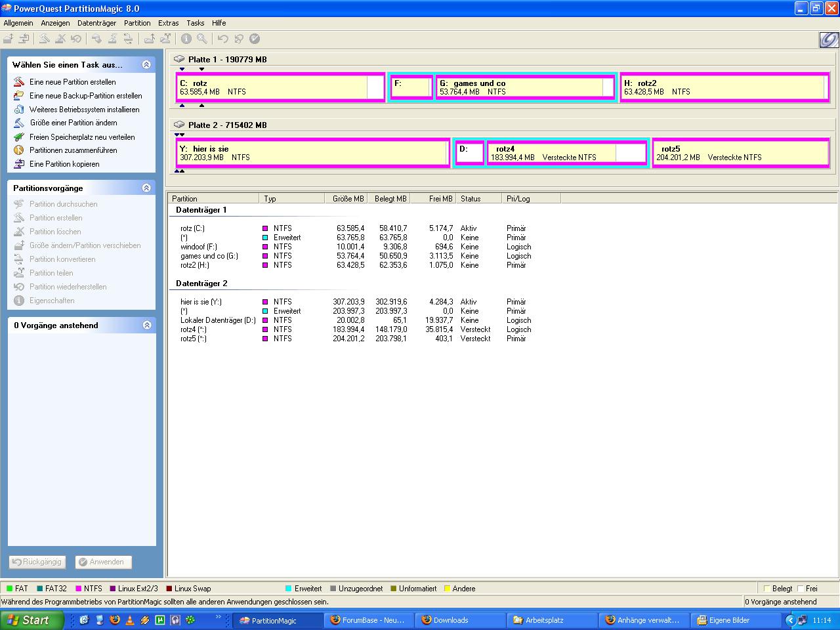
Task: Click the first toolbar icon for resizing partitions
Action: click(9, 39)
